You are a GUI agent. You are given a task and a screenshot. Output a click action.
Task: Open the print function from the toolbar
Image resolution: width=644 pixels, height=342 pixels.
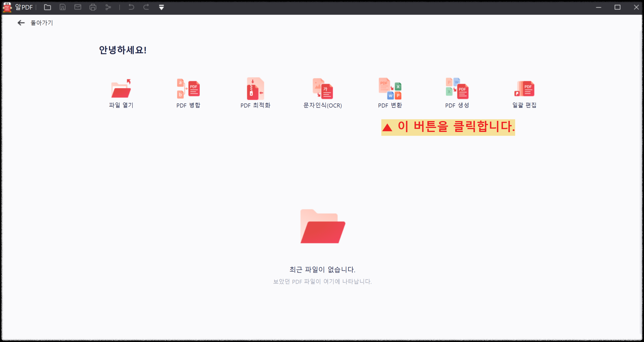tap(93, 7)
